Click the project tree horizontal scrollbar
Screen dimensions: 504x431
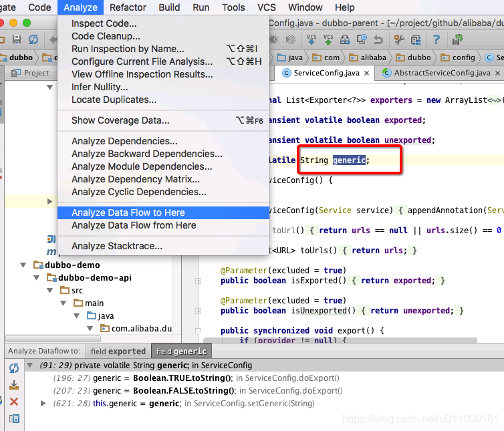coord(53,339)
